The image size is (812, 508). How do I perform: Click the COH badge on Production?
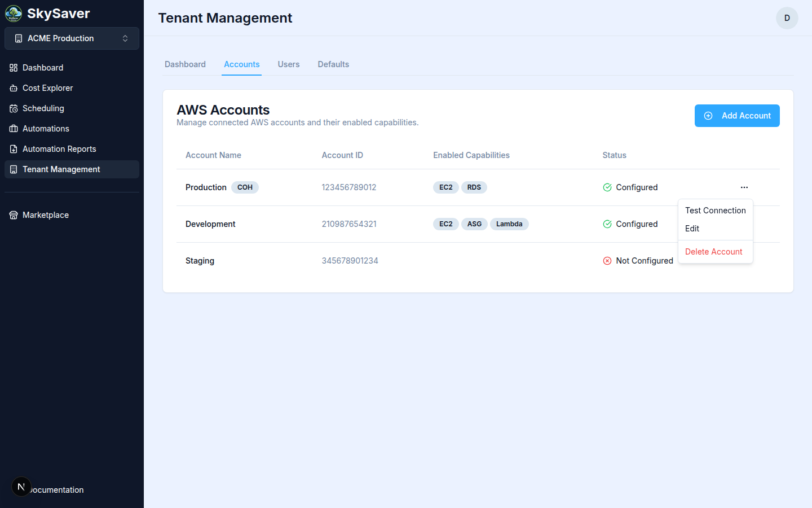click(x=245, y=187)
